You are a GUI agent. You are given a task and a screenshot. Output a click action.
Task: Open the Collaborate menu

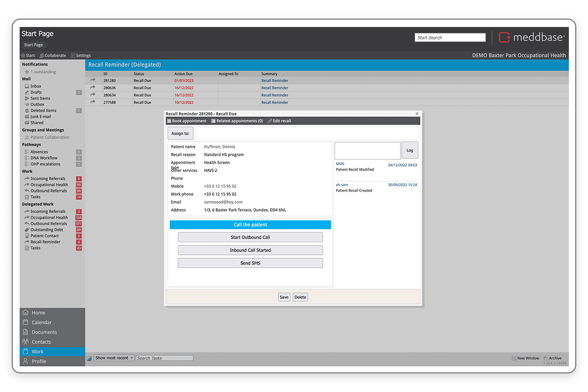[52, 55]
